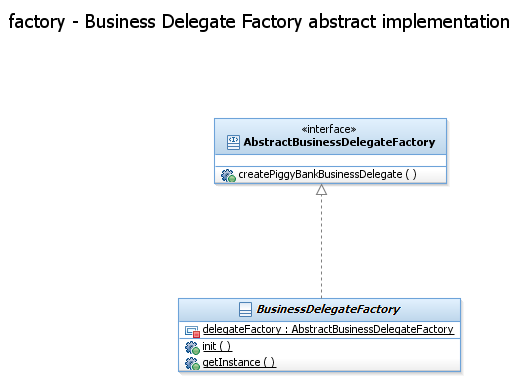522x386 pixels.
Task: Select delegateFactory : AbstractBusinessDelegateFactory attribute
Action: click(328, 329)
